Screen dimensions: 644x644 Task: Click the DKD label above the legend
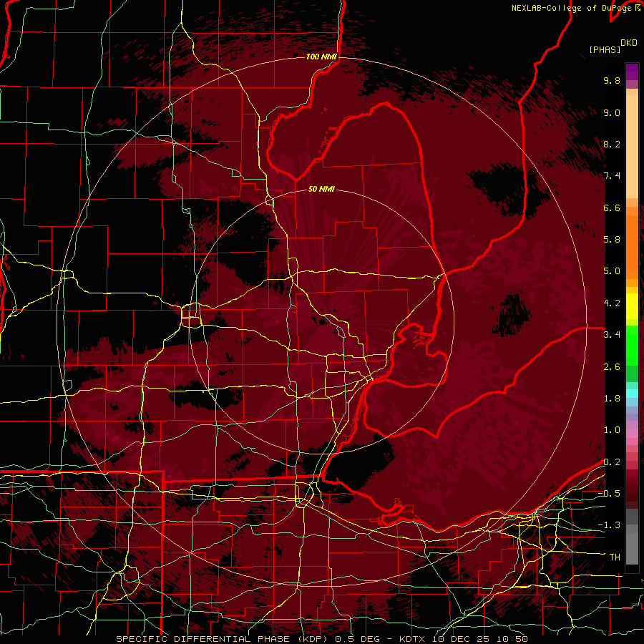coord(629,43)
